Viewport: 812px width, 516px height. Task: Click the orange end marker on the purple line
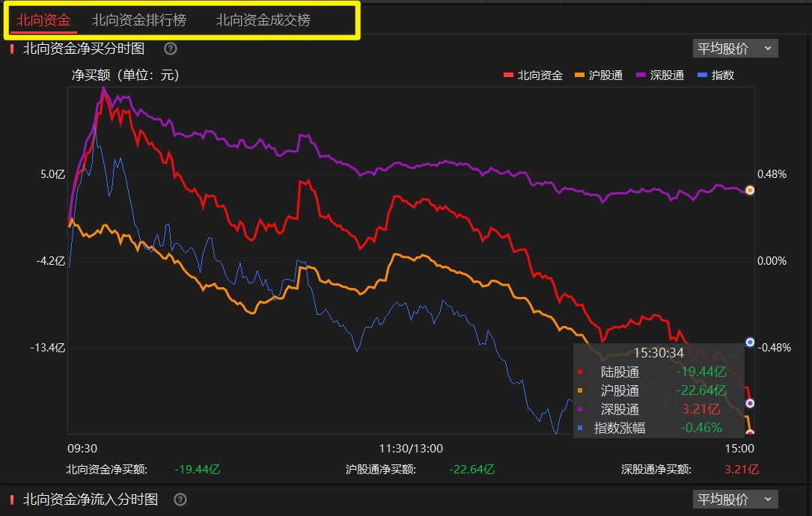[x=750, y=191]
